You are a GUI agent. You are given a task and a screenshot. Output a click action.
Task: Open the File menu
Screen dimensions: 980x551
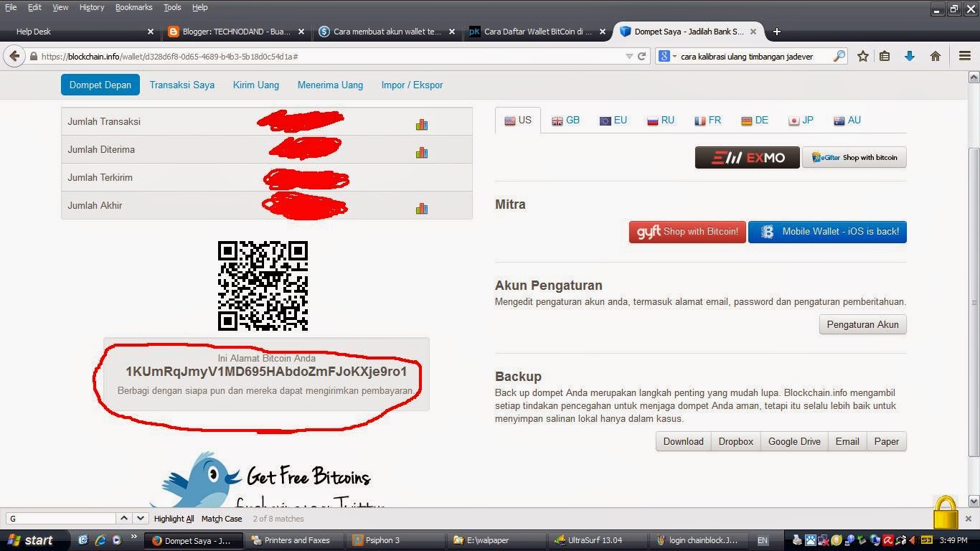pyautogui.click(x=11, y=7)
